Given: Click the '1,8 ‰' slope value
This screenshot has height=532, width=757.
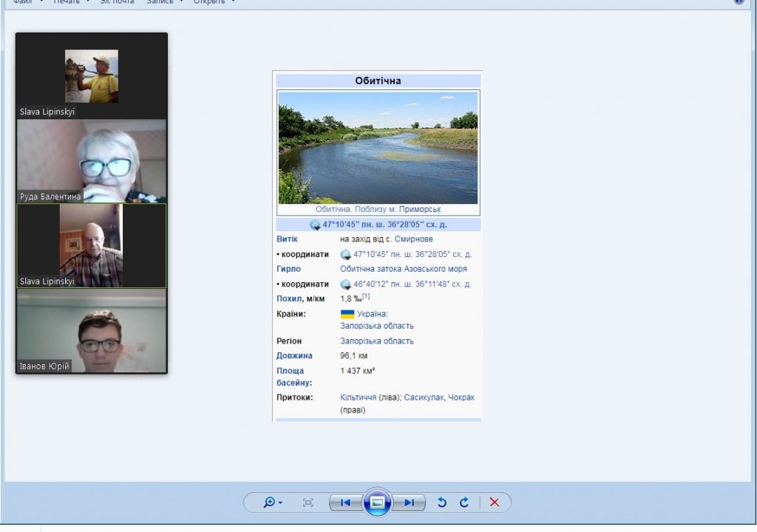Looking at the screenshot, I should 350,299.
